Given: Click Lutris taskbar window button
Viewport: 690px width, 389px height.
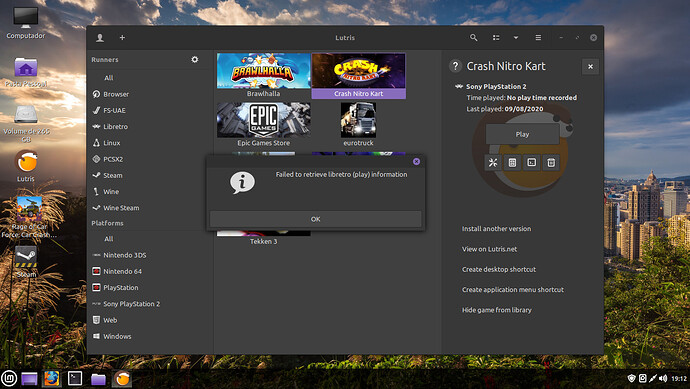Looking at the screenshot, I should tap(122, 378).
